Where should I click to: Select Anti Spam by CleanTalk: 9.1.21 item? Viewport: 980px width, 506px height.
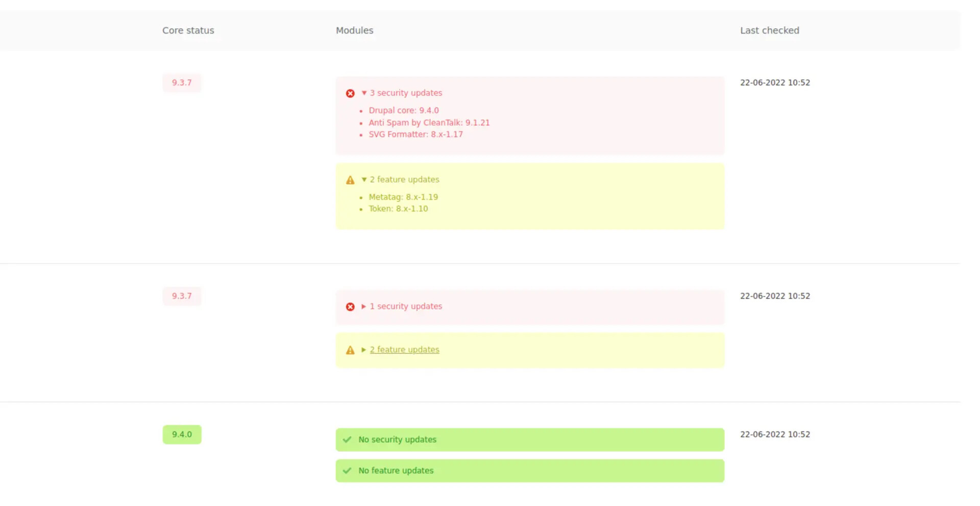(429, 123)
